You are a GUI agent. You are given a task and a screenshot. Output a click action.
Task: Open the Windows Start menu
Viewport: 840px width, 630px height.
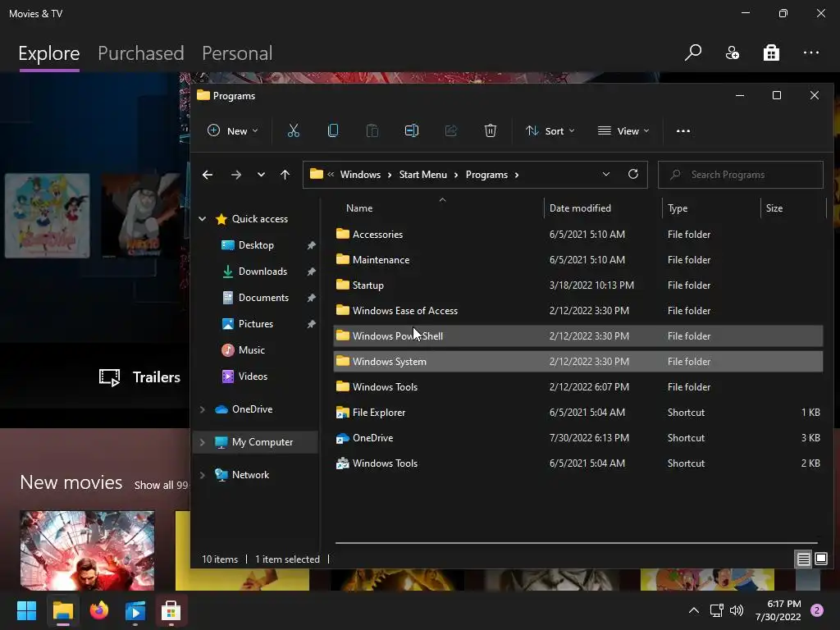click(x=26, y=610)
